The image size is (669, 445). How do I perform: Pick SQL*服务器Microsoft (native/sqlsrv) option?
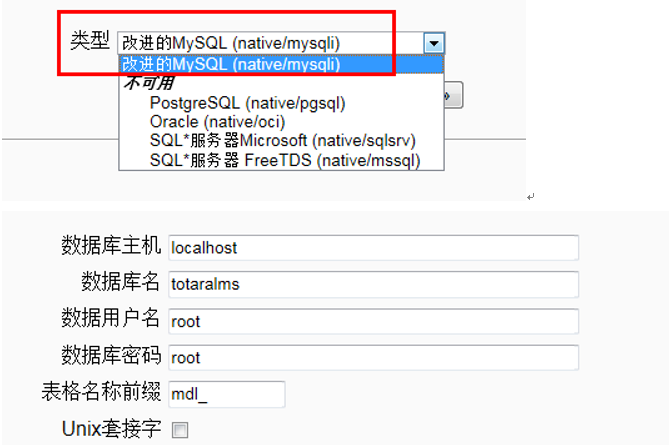(282, 140)
